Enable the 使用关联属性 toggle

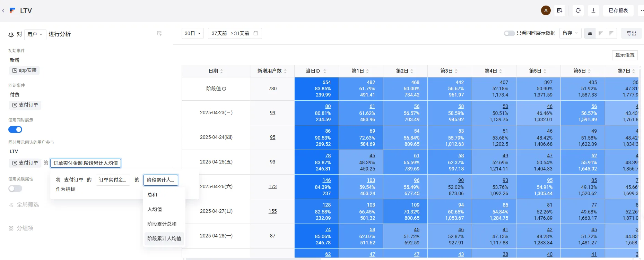pyautogui.click(x=15, y=188)
